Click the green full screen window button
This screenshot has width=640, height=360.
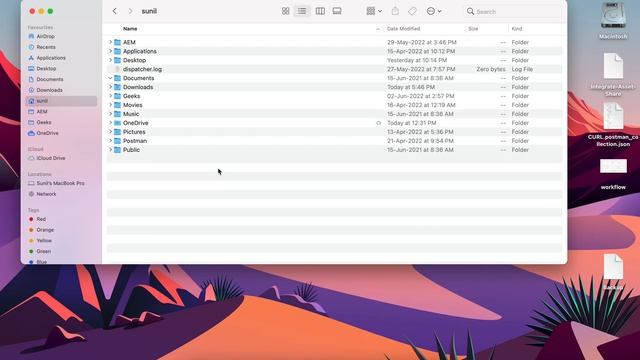(x=50, y=11)
